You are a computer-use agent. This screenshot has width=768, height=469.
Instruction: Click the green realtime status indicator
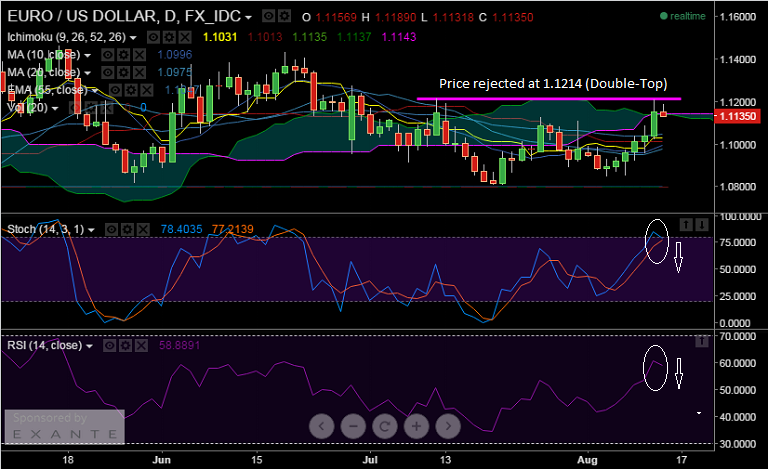pos(683,16)
